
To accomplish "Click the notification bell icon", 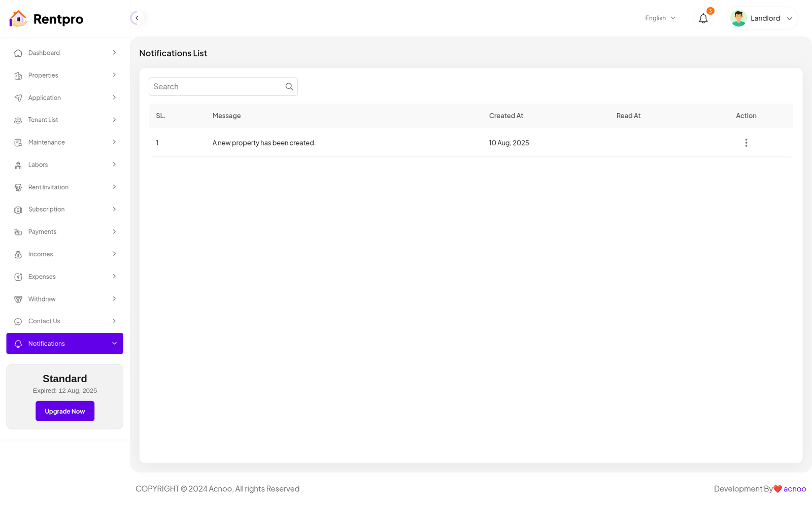I will [x=703, y=19].
